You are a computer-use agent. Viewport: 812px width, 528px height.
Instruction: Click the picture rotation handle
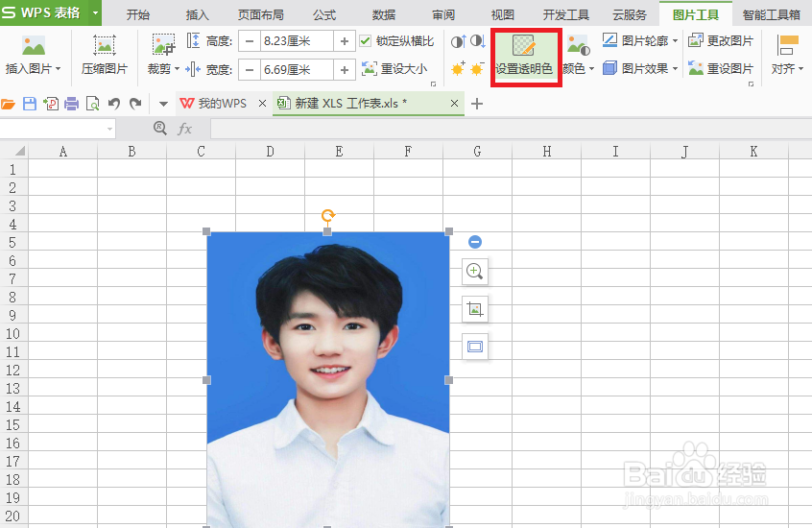pos(328,215)
